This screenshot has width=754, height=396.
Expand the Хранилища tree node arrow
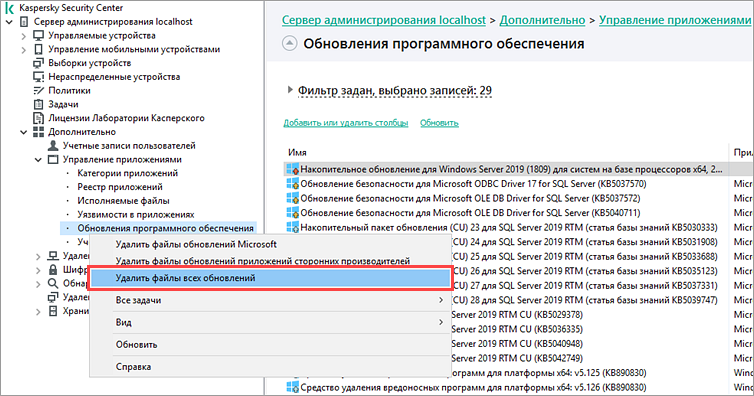pyautogui.click(x=38, y=311)
